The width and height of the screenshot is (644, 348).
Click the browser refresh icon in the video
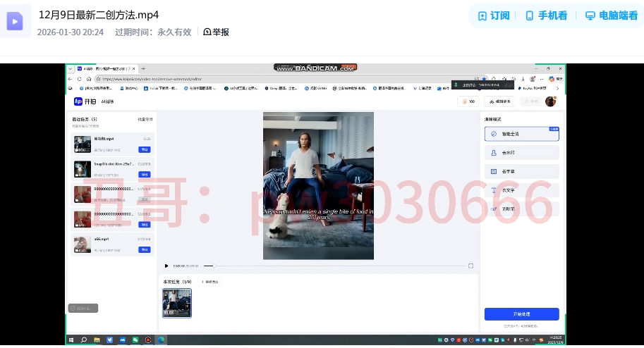click(x=79, y=79)
